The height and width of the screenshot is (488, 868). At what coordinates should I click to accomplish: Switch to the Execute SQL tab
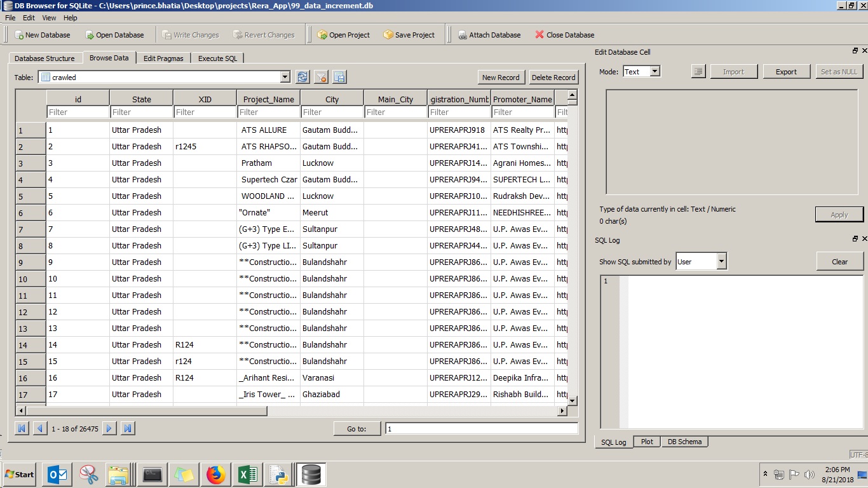pyautogui.click(x=217, y=58)
